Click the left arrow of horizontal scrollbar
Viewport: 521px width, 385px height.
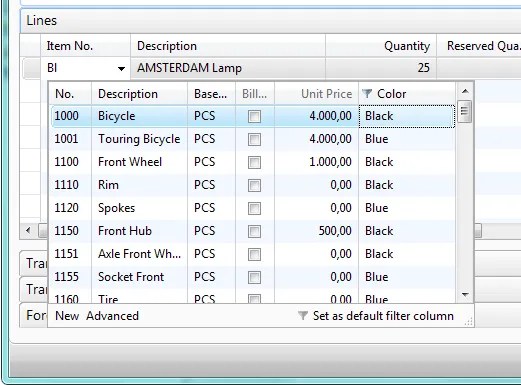(x=28, y=230)
